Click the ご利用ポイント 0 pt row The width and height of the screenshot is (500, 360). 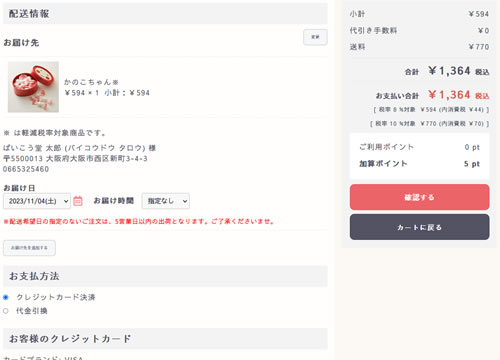tap(419, 147)
